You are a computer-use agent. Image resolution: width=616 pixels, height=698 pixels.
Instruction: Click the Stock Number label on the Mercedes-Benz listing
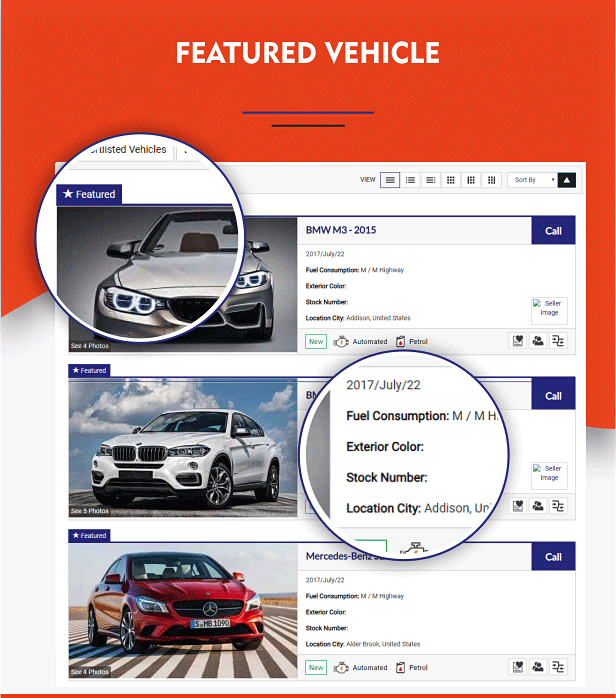[x=327, y=628]
